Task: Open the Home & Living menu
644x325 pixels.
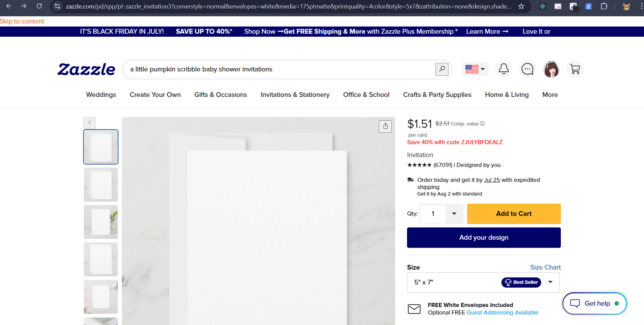Action: pos(507,95)
